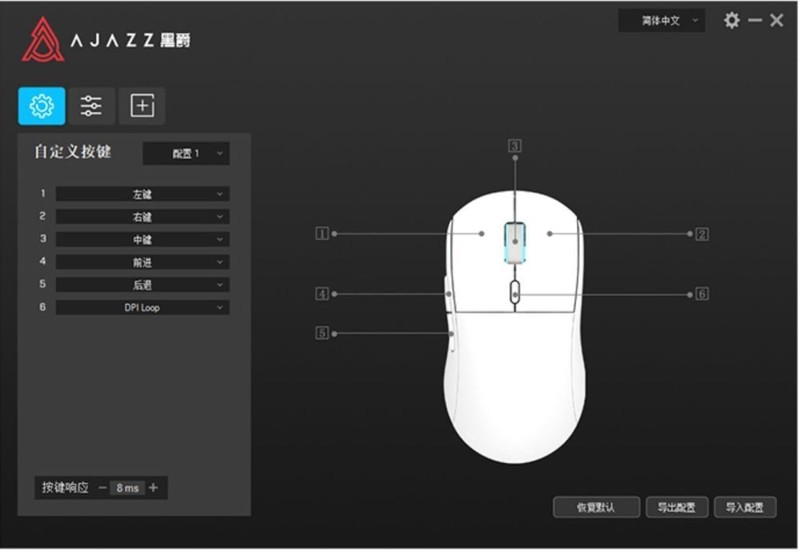Click the AJAZZ logo

click(x=106, y=40)
